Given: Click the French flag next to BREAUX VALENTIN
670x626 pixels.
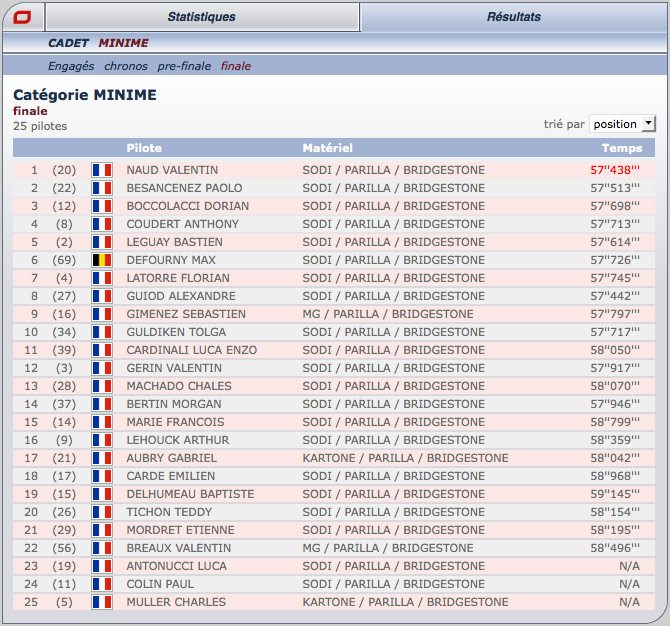Looking at the screenshot, I should (102, 548).
